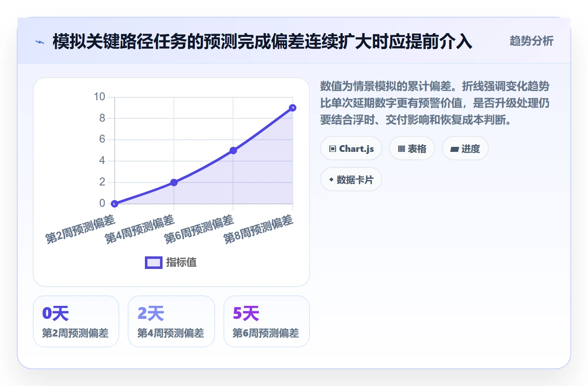Open the 0天 第2周预测偏差 stat card
The image size is (588, 386).
point(76,321)
